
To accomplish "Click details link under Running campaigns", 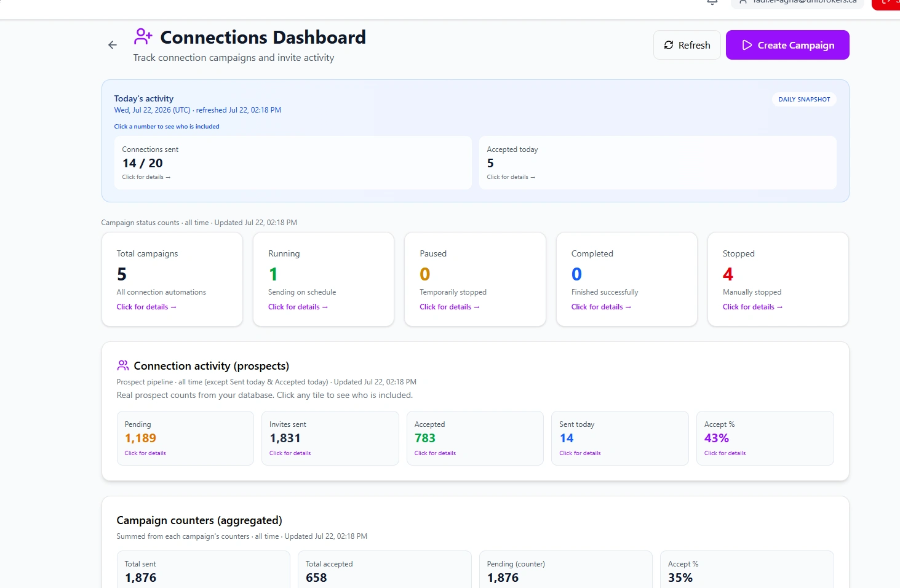I will 298,307.
